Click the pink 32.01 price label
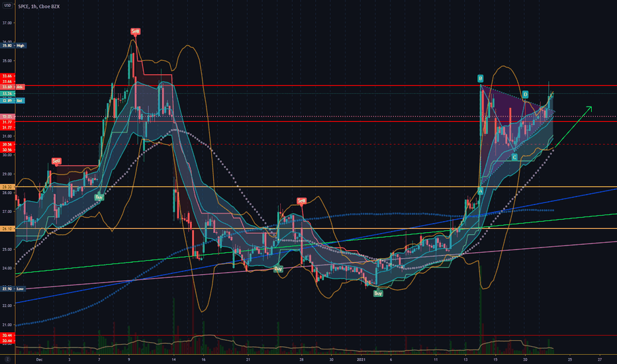Screen dimensions: 617x364 pos(8,116)
